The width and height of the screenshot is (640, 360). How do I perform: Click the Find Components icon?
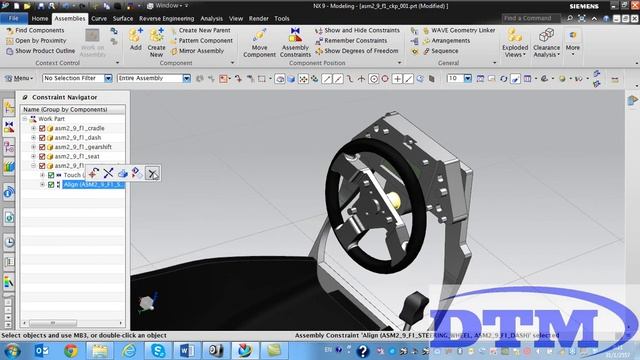pyautogui.click(x=10, y=31)
